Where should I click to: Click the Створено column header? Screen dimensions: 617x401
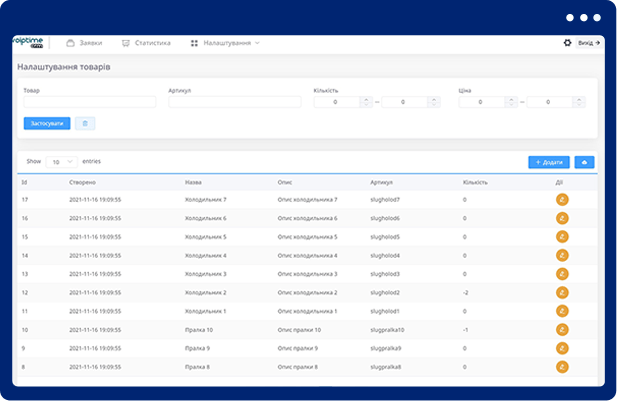[82, 182]
